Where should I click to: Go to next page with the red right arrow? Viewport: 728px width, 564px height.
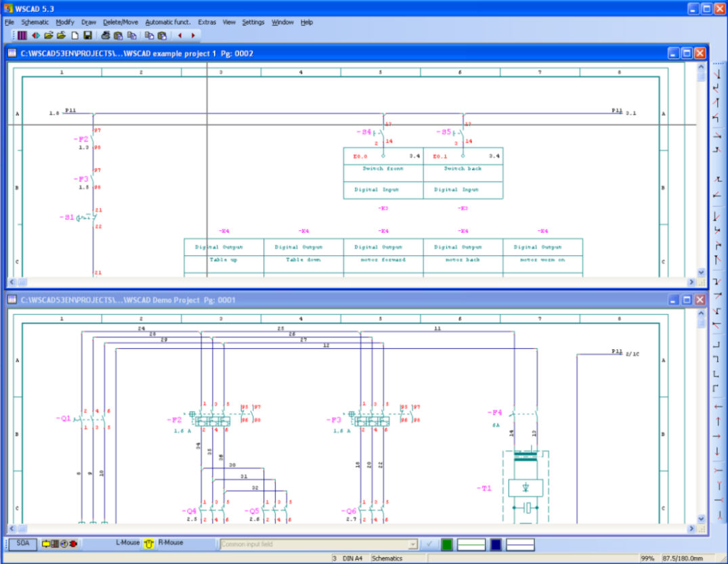[193, 35]
